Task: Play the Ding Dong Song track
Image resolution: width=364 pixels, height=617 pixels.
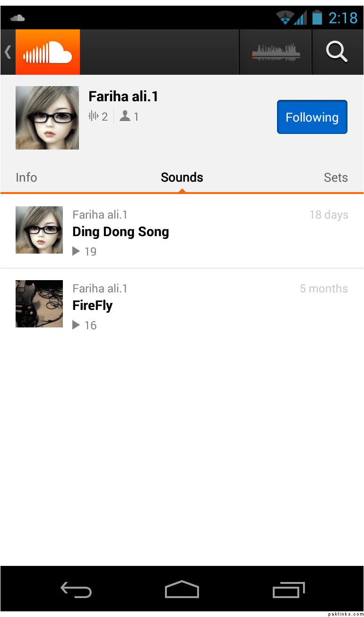Action: (x=121, y=232)
